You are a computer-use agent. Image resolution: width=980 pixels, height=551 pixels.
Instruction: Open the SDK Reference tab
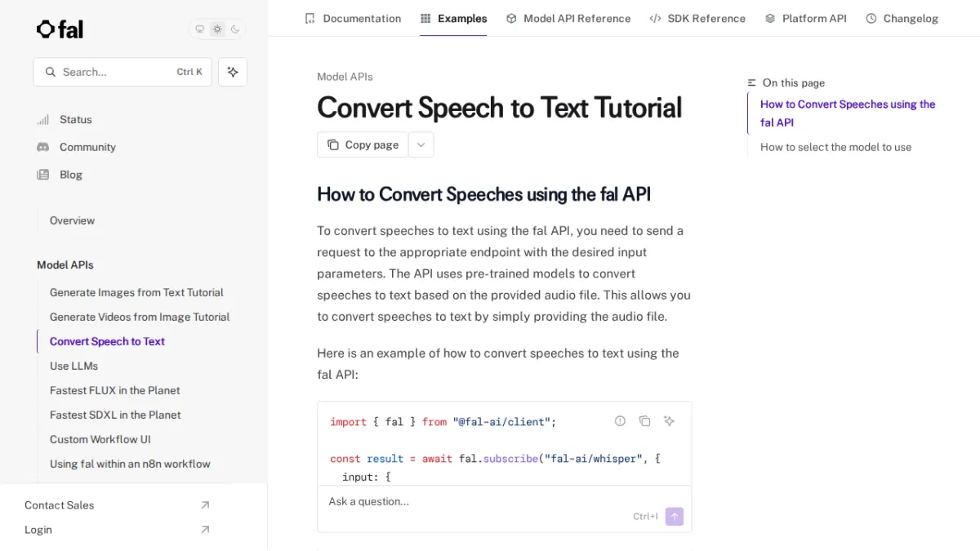[x=697, y=18]
